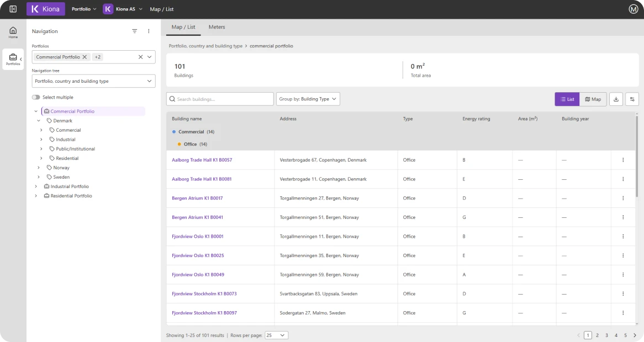Select Residential tree item under Denmark

67,158
